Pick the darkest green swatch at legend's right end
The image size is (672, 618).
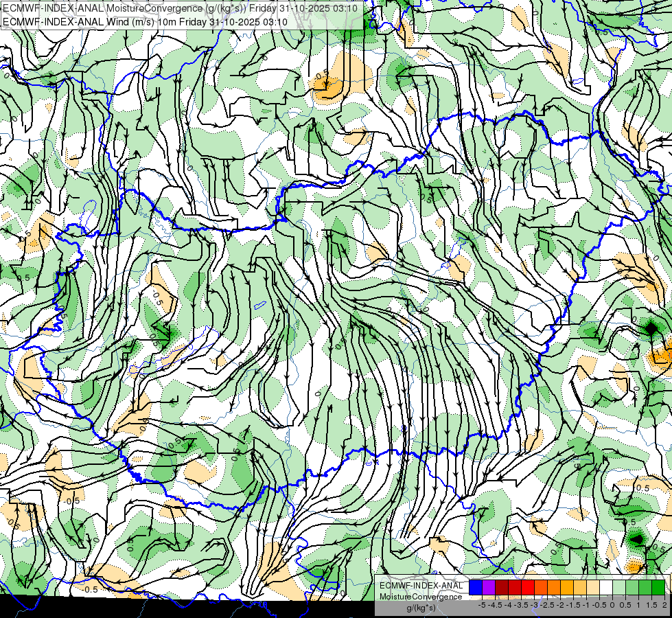[658, 587]
